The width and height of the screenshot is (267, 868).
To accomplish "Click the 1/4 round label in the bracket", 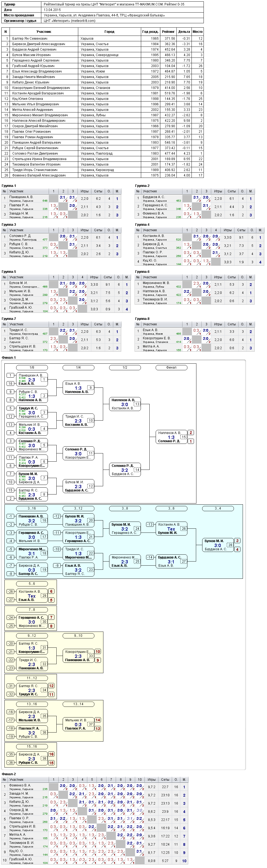I will click(x=78, y=368).
